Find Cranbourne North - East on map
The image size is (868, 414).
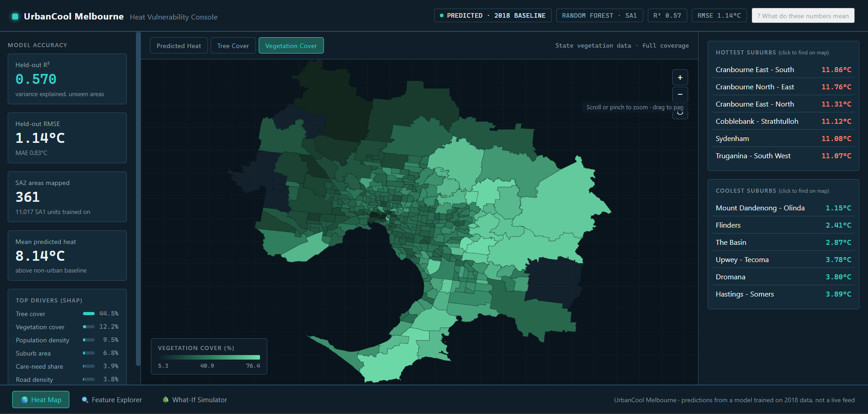coord(783,87)
